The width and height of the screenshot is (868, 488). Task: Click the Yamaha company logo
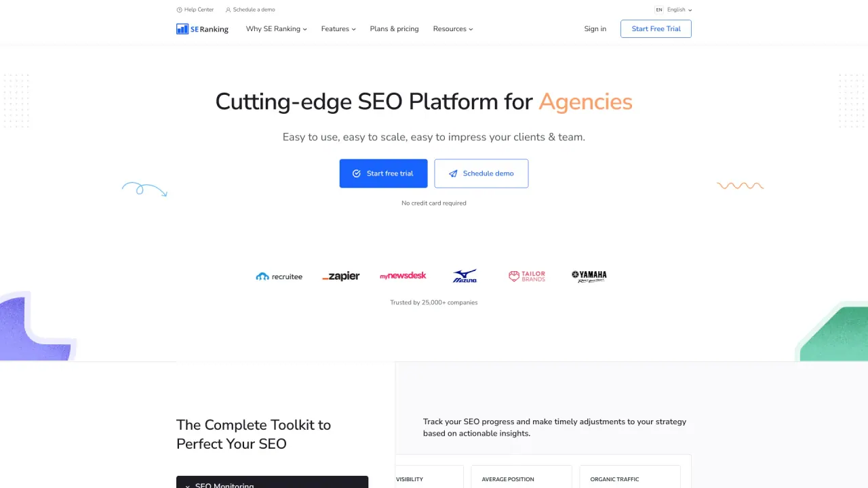click(x=589, y=276)
